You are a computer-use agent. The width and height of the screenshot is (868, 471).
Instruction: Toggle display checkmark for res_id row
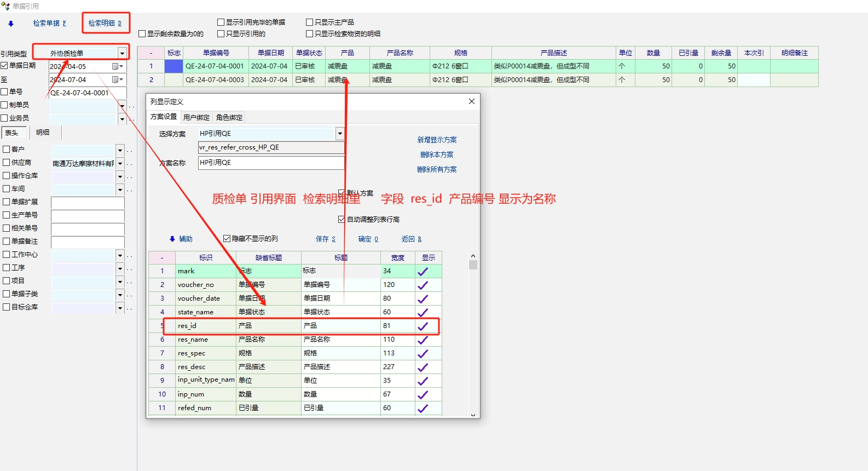tap(423, 326)
